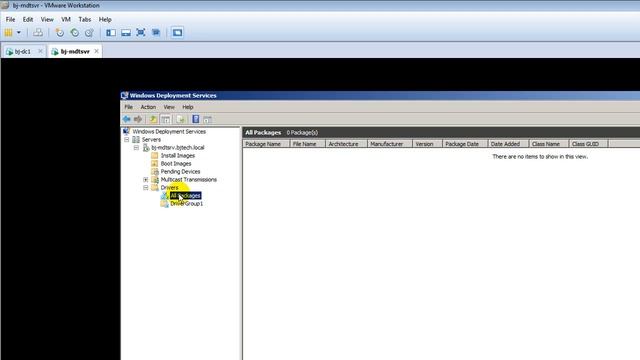
Task: Select DriverGroup1 under Drivers
Action: coord(187,204)
